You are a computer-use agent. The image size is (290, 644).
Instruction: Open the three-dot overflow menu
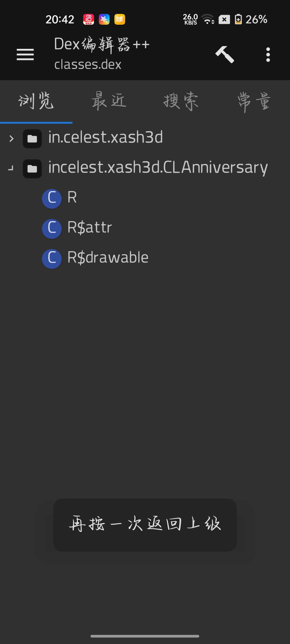click(268, 55)
